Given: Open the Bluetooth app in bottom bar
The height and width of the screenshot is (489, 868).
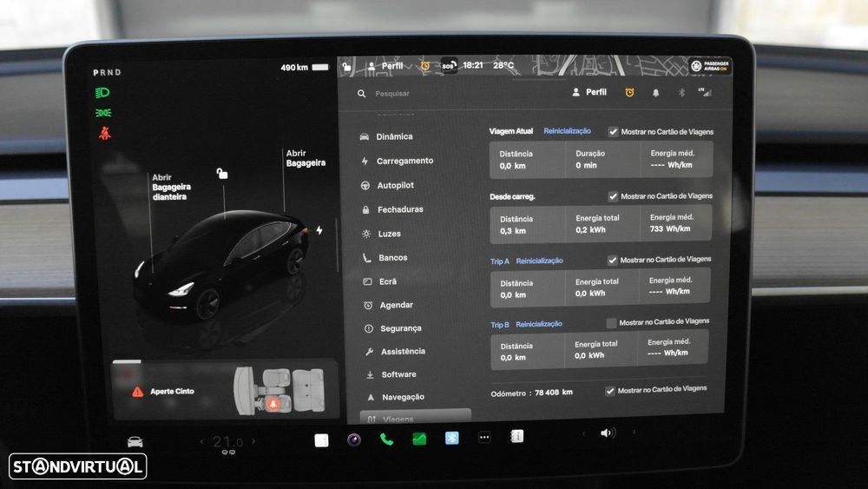Looking at the screenshot, I should (451, 438).
